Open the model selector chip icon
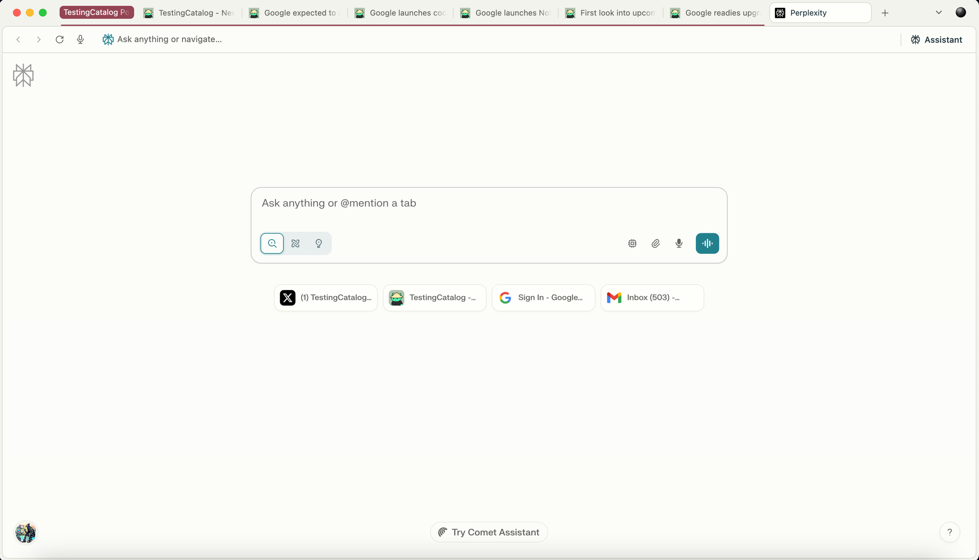Viewport: 979px width, 560px height. coord(632,244)
